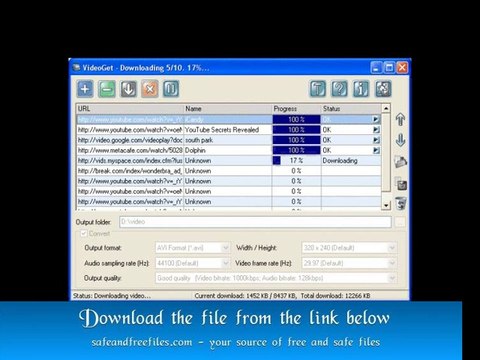Click the Kandy row 100 % progress bar
480x360 pixels.
(296, 119)
